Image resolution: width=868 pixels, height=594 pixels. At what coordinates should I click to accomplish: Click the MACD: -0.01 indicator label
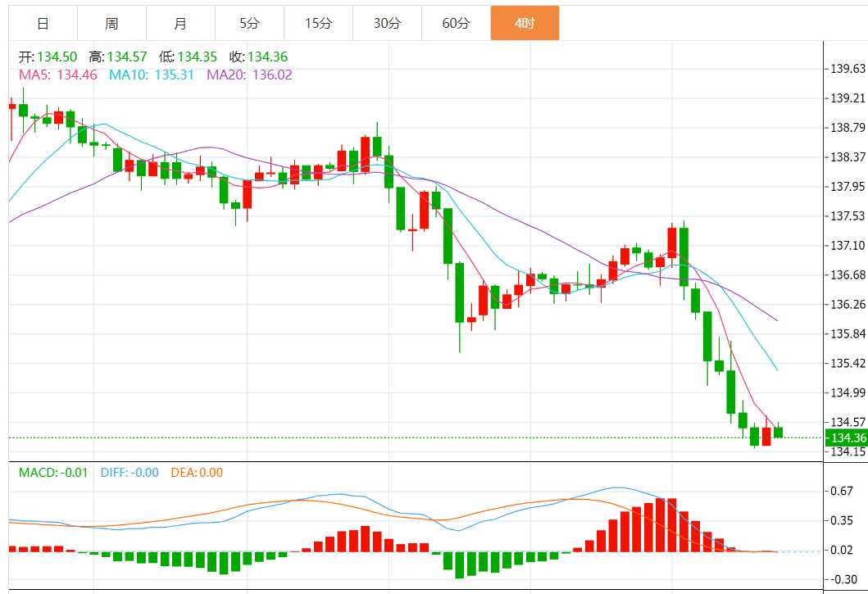[53, 473]
